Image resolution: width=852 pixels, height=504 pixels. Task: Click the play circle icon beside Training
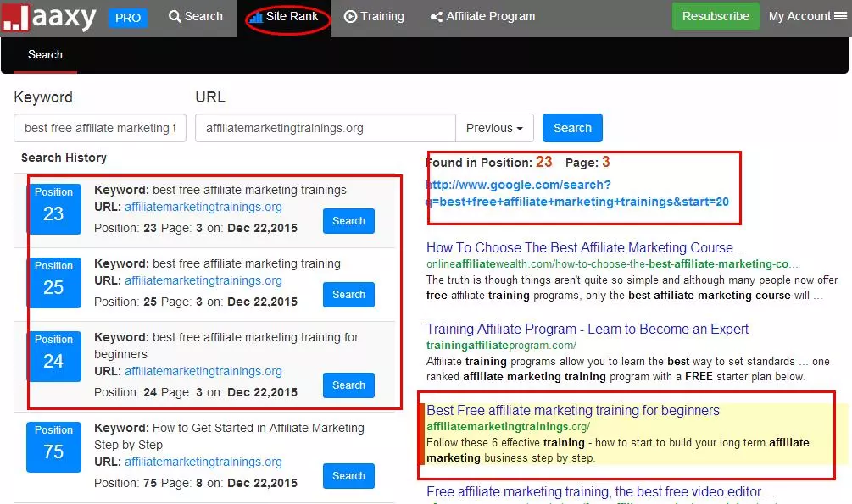350,17
